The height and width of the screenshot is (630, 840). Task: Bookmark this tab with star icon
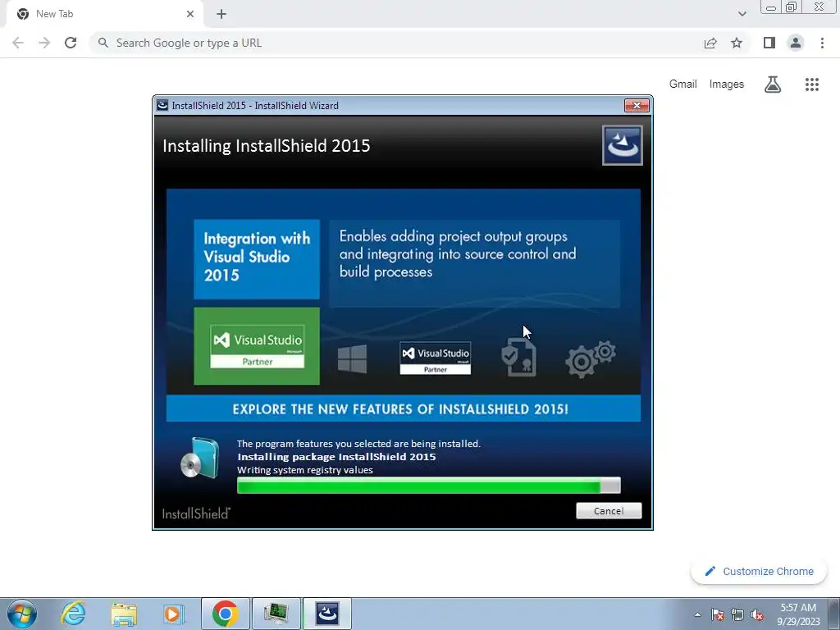(737, 43)
